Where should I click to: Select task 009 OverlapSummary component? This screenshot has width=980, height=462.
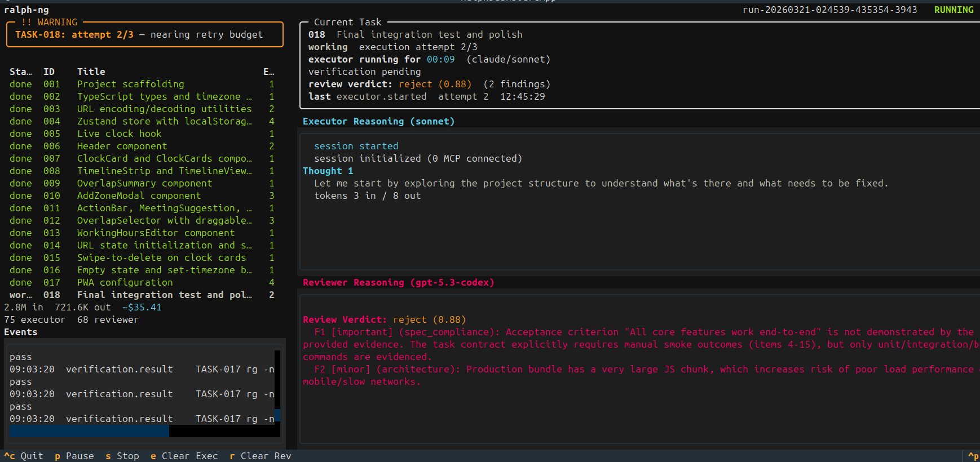142,183
